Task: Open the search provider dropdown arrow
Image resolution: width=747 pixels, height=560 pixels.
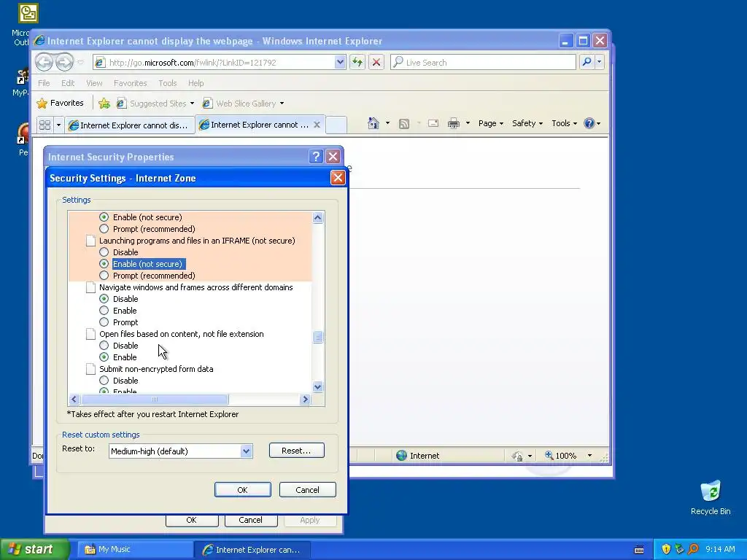Action: [x=600, y=62]
